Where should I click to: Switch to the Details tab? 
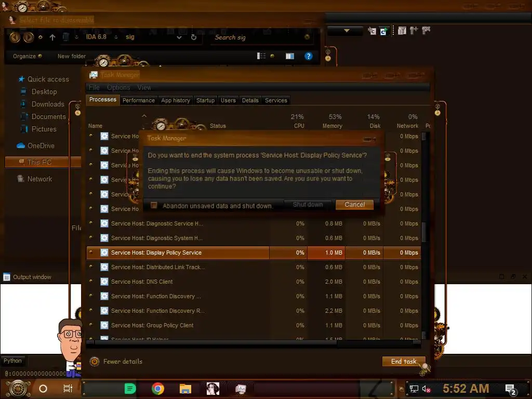[250, 100]
